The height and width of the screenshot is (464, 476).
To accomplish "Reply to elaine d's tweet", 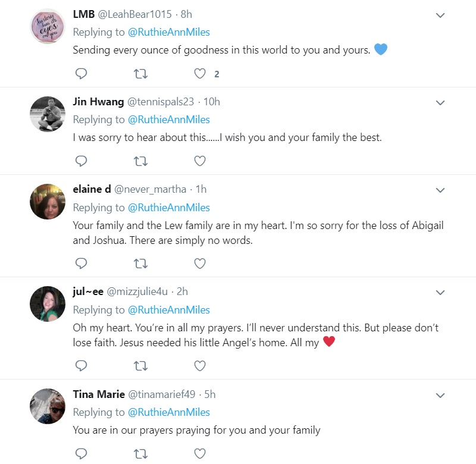I will 81,264.
